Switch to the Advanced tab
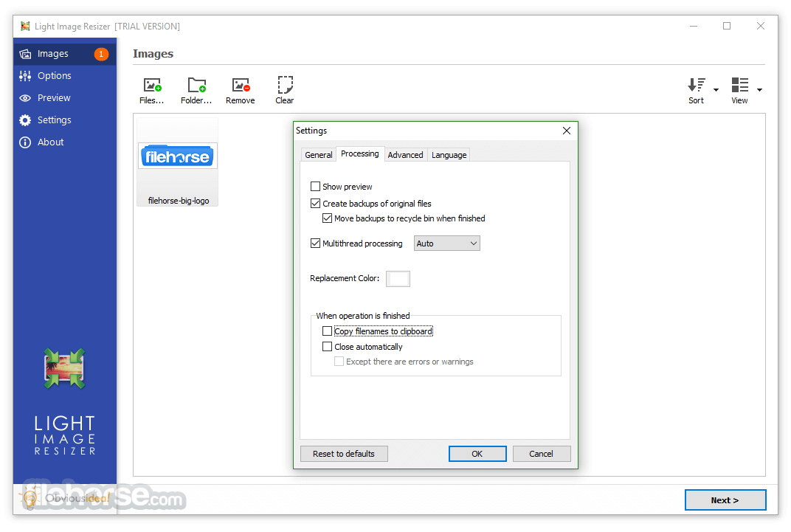791x532 pixels. (x=406, y=155)
